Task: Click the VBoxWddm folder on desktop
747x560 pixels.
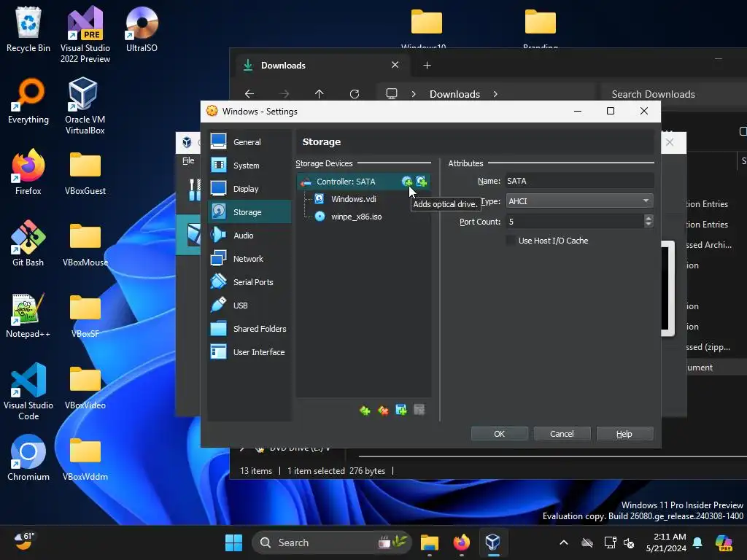Action: pyautogui.click(x=85, y=458)
